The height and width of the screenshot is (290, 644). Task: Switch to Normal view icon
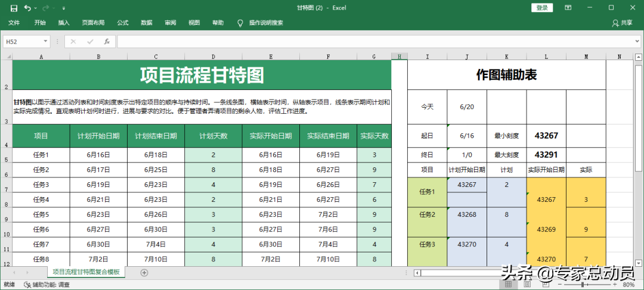tap(508, 284)
